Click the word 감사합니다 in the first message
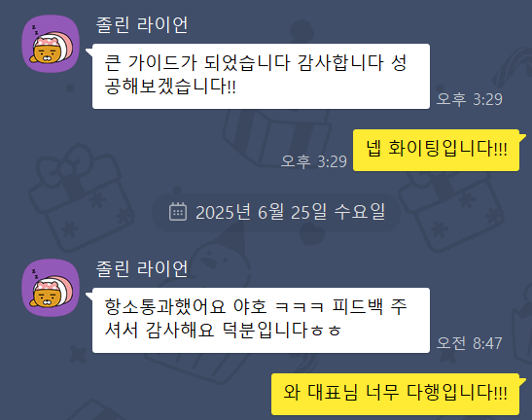The height and width of the screenshot is (420, 532). [340, 63]
